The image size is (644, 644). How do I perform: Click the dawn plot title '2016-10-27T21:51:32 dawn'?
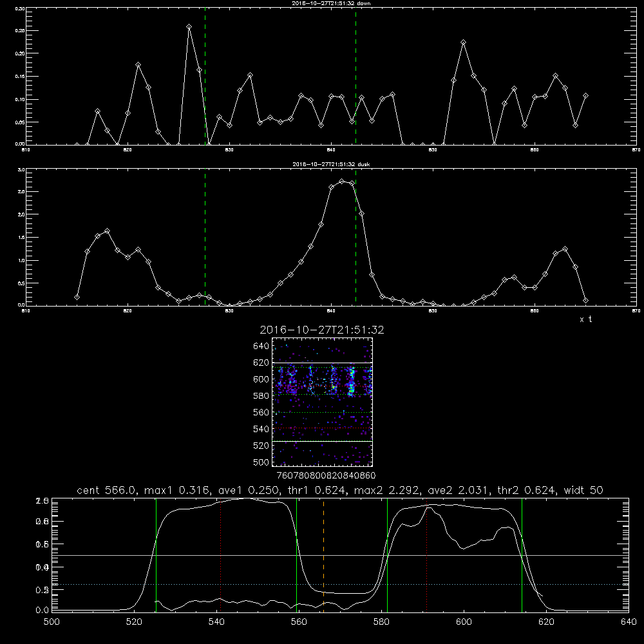[x=331, y=3]
